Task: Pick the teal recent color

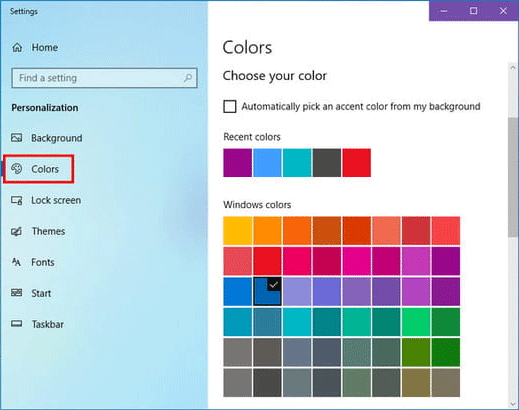Action: [x=297, y=163]
